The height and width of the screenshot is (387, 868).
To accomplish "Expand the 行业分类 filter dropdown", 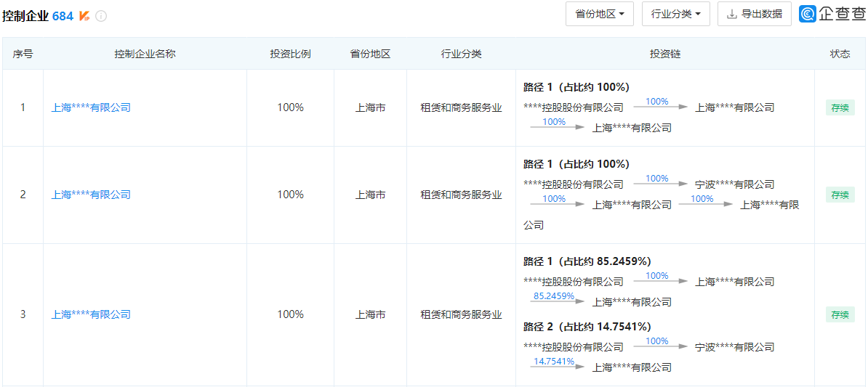I will coord(675,14).
